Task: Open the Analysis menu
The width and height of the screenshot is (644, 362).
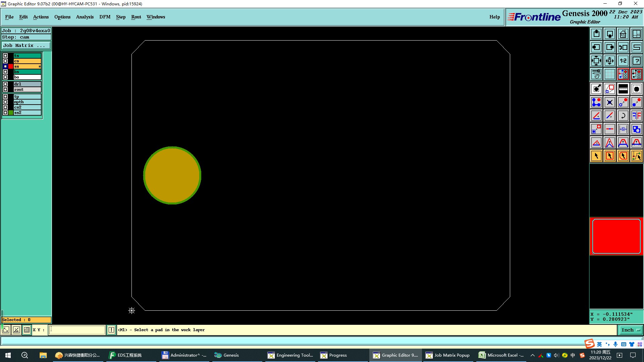Action: [85, 17]
